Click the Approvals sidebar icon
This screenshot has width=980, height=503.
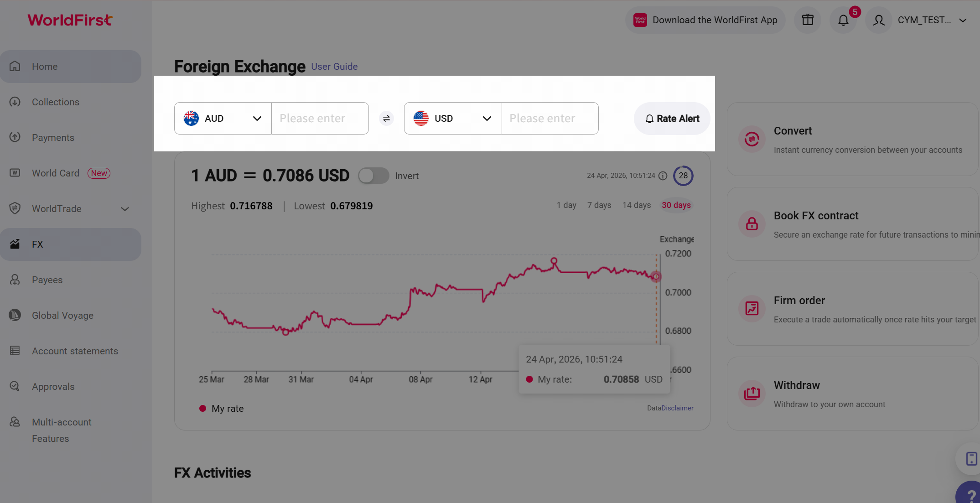pos(15,386)
